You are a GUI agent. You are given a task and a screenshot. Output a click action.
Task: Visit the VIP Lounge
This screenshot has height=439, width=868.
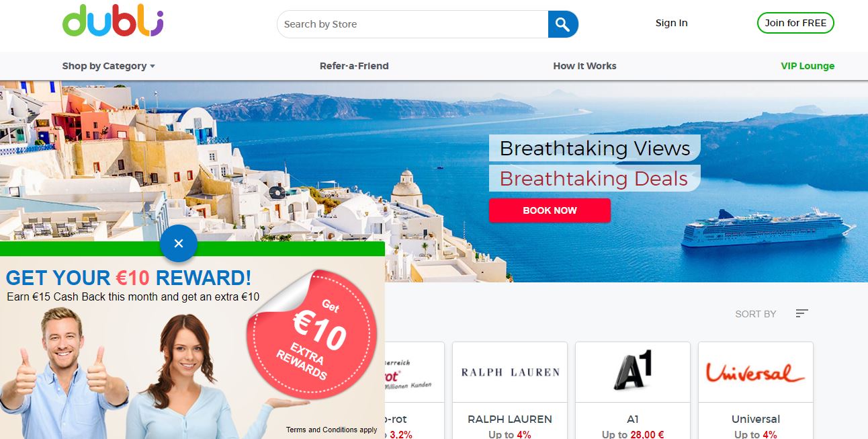(808, 66)
